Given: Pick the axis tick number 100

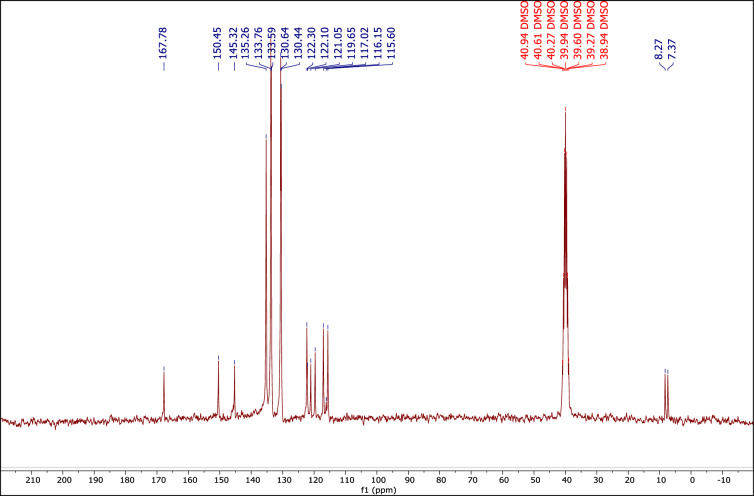Looking at the screenshot, I should click(x=377, y=480).
